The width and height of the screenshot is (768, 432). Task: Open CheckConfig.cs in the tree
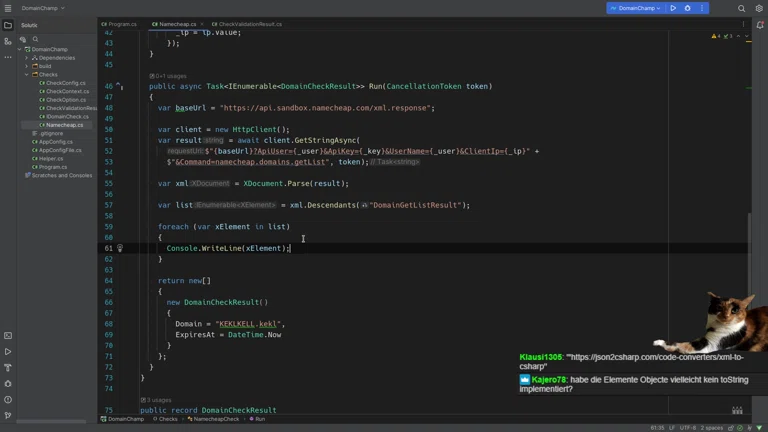(66, 83)
